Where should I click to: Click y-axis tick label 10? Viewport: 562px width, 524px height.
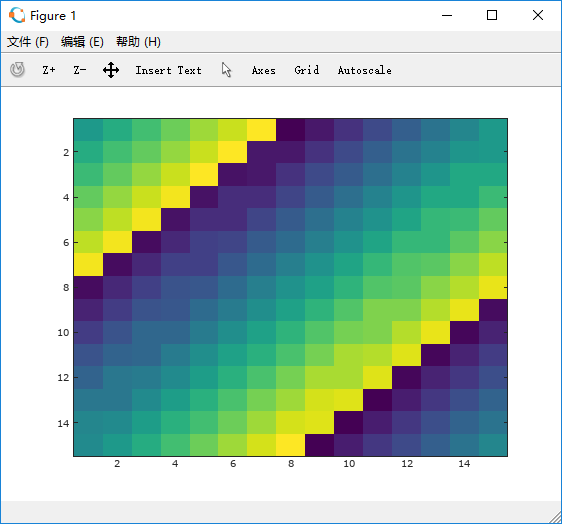63,333
